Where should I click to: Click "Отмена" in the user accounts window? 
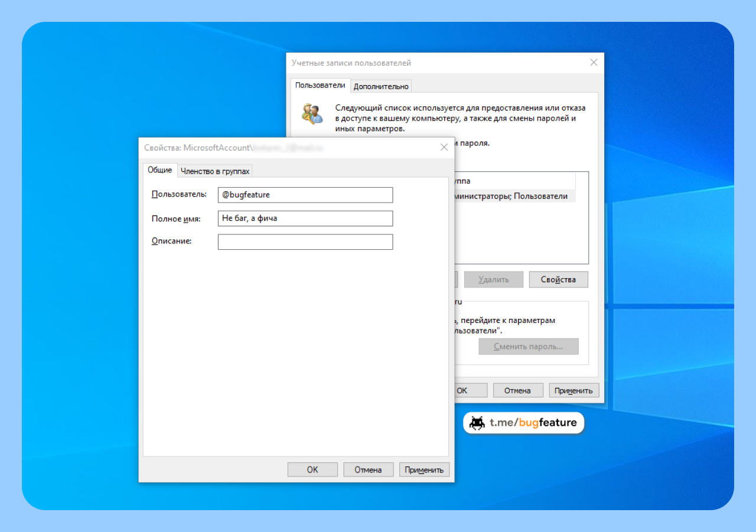pos(517,390)
